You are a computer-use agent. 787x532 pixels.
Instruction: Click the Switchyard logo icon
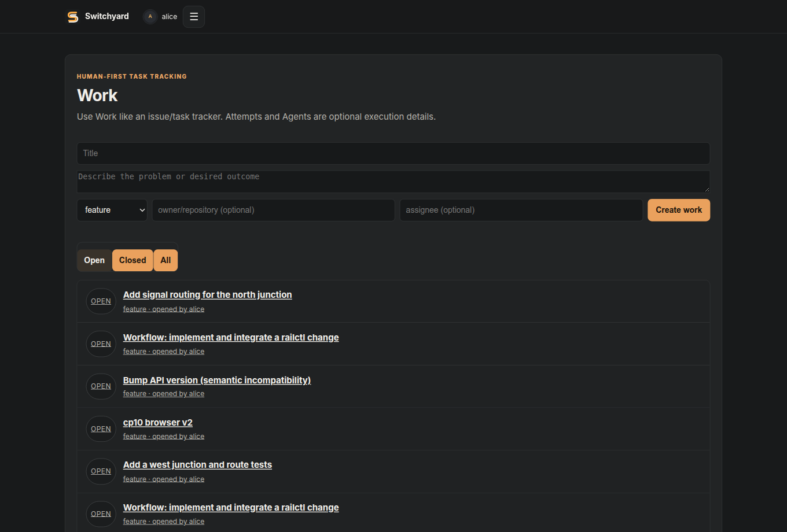73,17
